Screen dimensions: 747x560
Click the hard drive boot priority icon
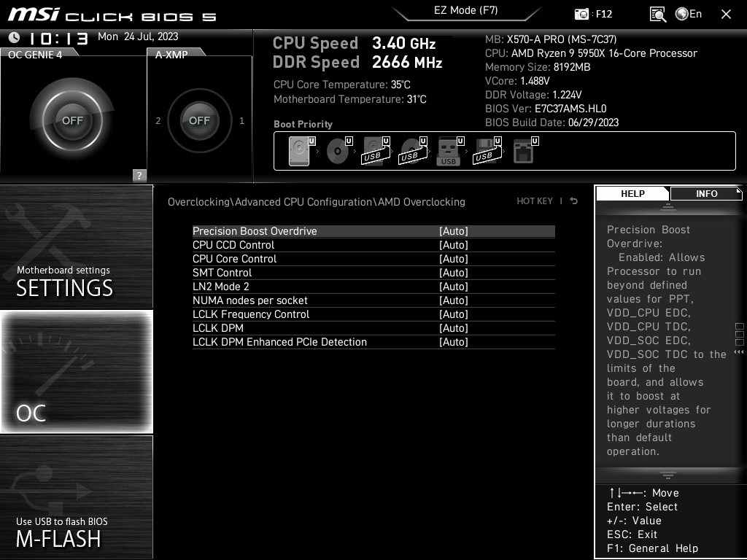pyautogui.click(x=298, y=149)
